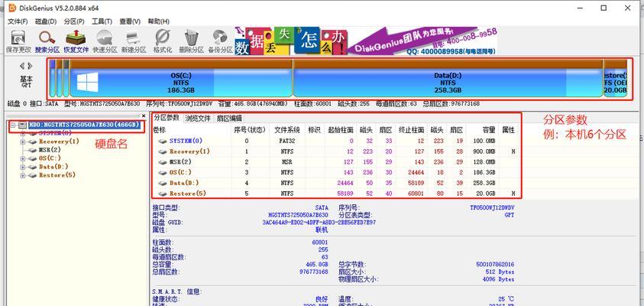Click SYSTEM(0) label in partition table
Viewport: 644px width, 306px height.
coord(186,141)
